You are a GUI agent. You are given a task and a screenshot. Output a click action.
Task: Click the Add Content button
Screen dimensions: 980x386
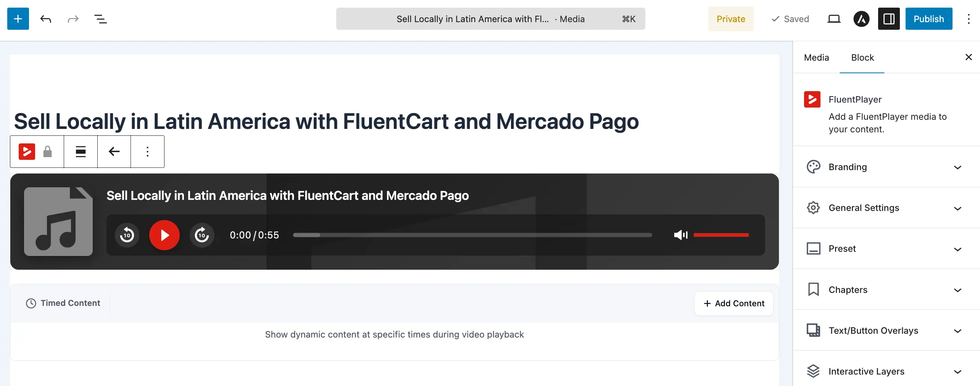(x=734, y=304)
